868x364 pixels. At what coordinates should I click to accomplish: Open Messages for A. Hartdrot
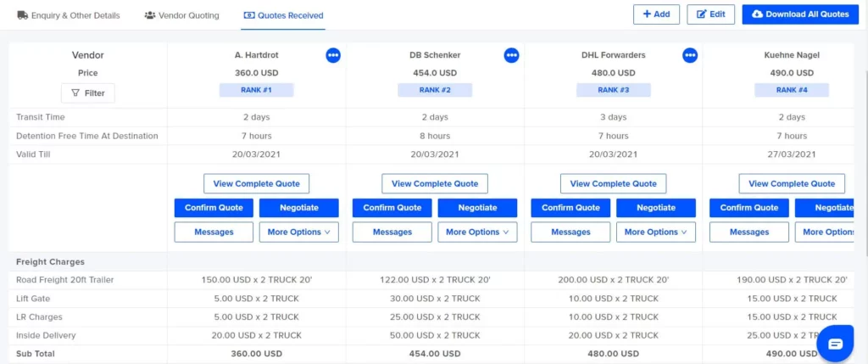tap(214, 232)
